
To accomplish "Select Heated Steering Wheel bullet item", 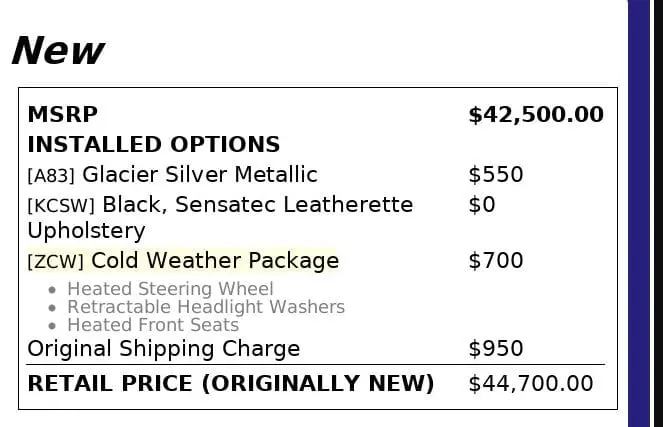I will click(x=170, y=290).
